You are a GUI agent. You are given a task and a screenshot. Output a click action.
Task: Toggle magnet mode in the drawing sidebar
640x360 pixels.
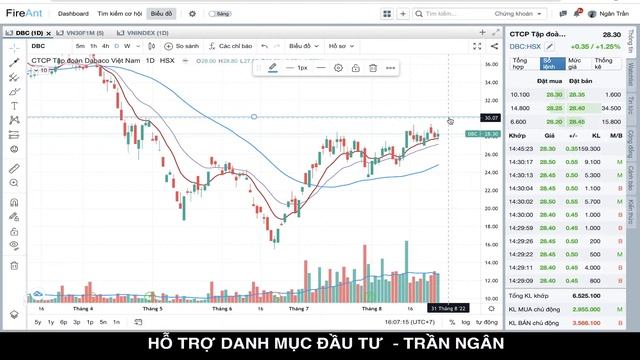[14, 202]
